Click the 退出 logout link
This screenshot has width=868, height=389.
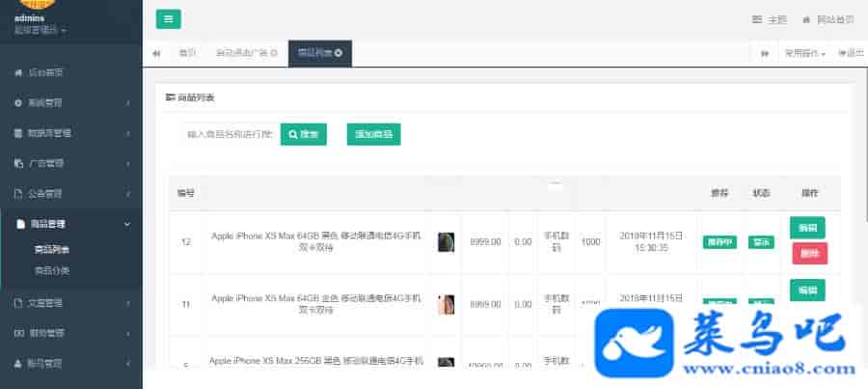pyautogui.click(x=852, y=54)
